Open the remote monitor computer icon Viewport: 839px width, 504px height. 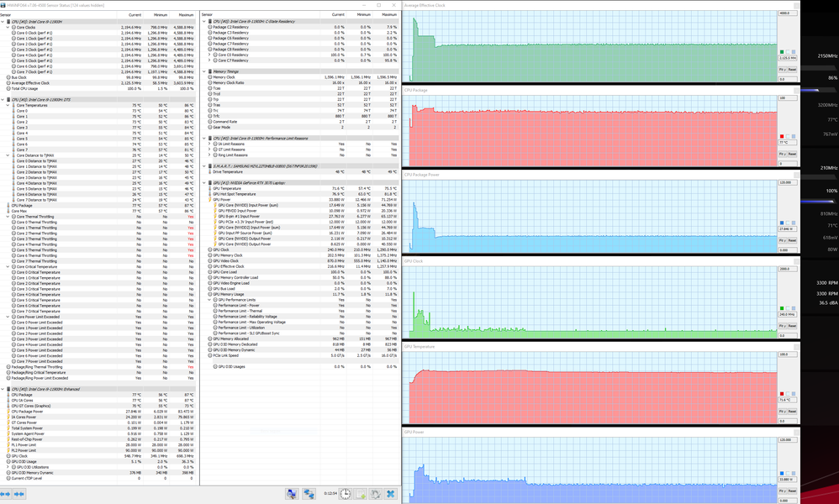click(x=292, y=494)
